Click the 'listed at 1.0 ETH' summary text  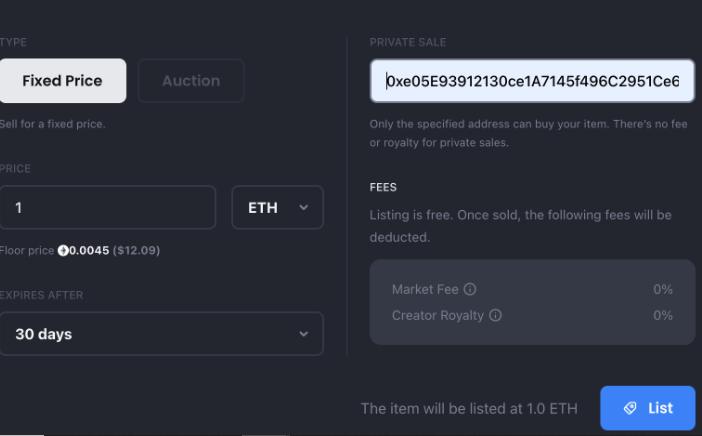pos(469,408)
